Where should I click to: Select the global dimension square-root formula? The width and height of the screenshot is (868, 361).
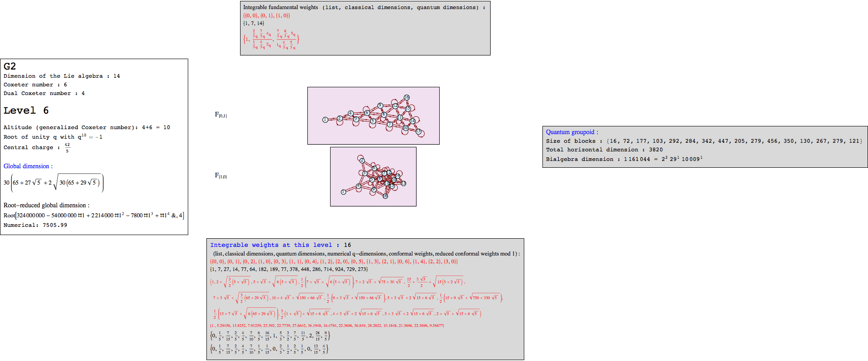coord(54,183)
